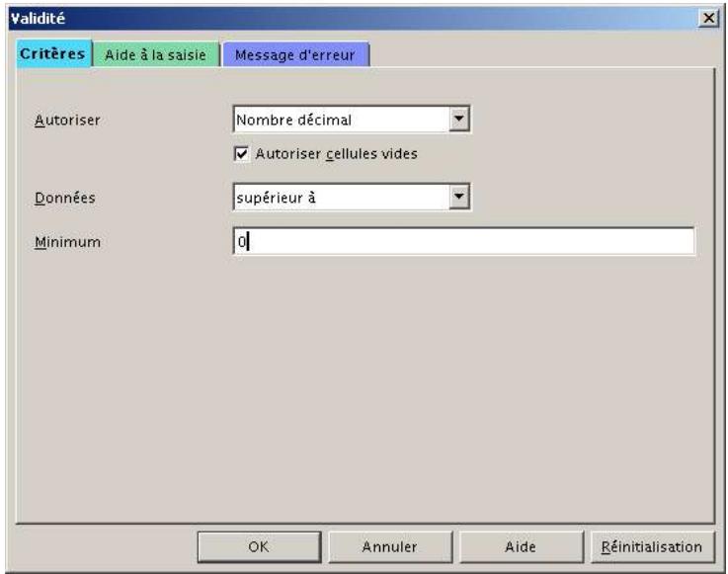Expand the Données dropdown arrow

click(x=458, y=197)
